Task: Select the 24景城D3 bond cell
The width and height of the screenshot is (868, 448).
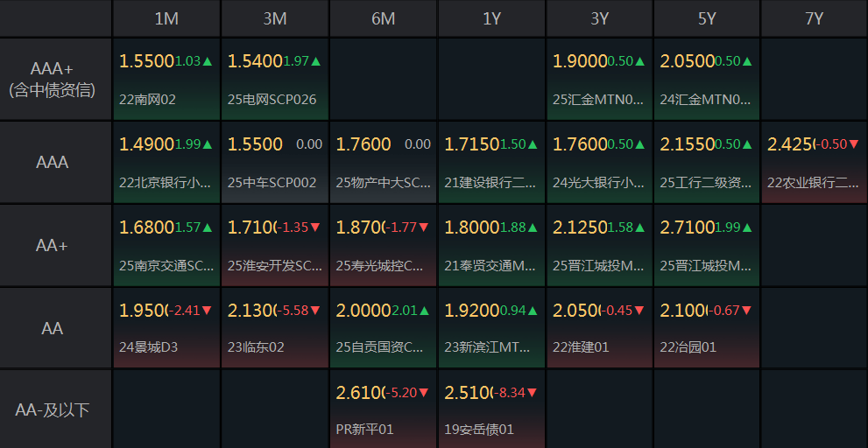Action: 166,328
